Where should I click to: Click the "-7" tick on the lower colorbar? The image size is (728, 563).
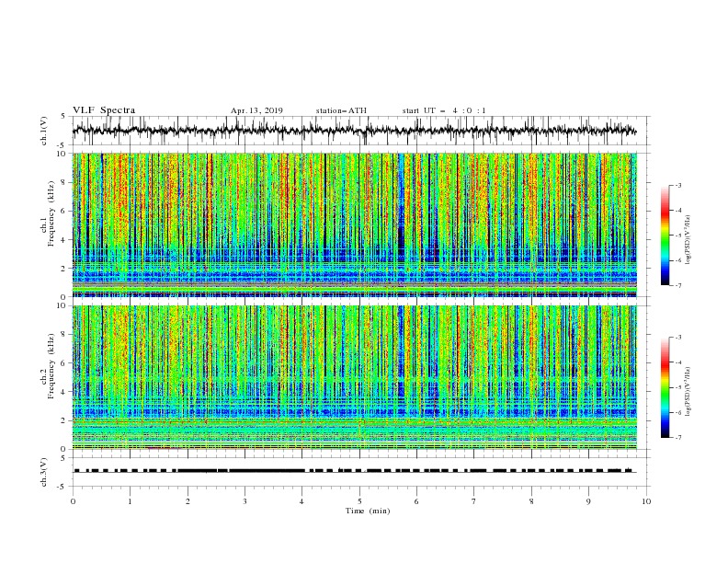pos(677,437)
